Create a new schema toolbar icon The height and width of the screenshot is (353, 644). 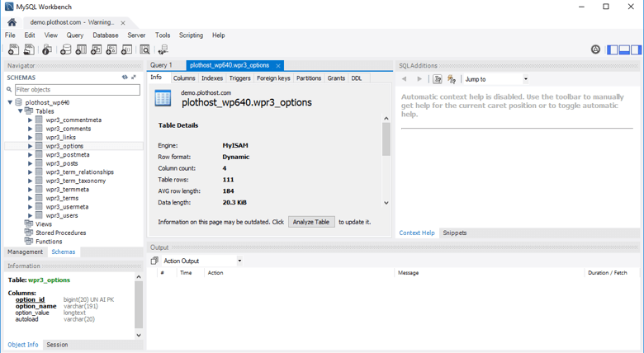pos(66,49)
